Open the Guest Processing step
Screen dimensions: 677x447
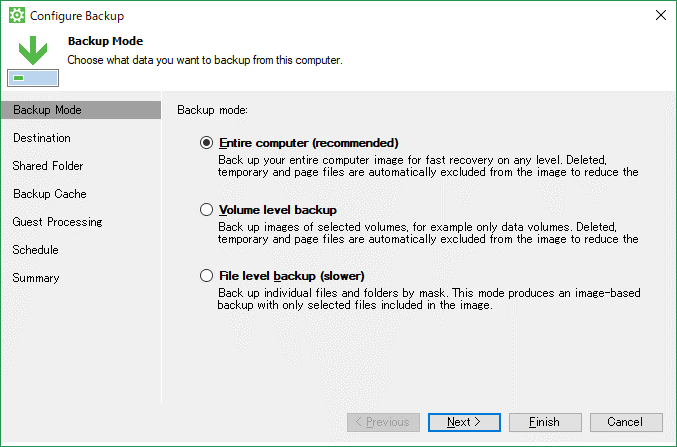point(57,222)
